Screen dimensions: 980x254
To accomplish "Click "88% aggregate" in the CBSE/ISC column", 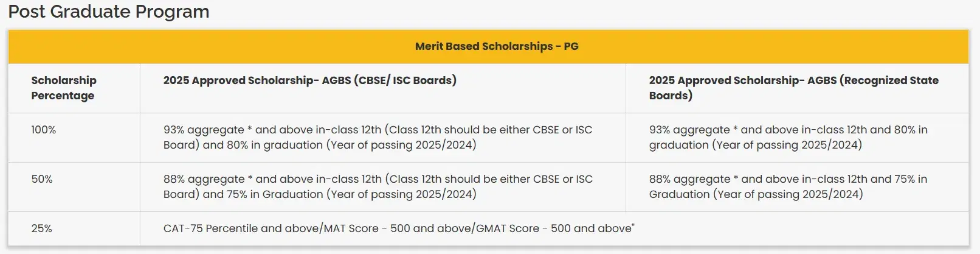I will (204, 179).
